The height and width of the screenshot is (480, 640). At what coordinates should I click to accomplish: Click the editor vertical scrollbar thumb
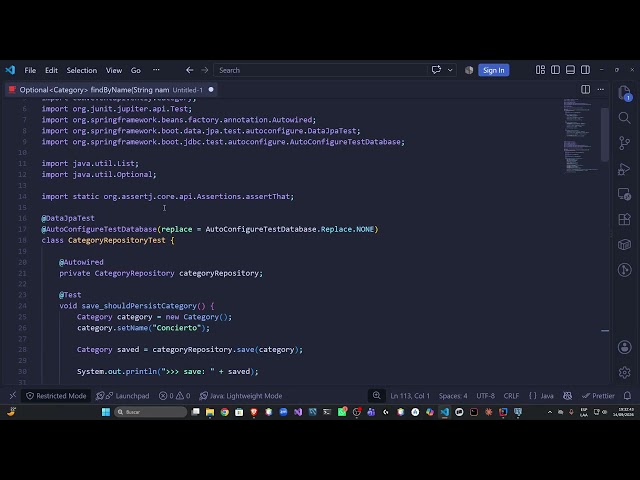[x=605, y=134]
